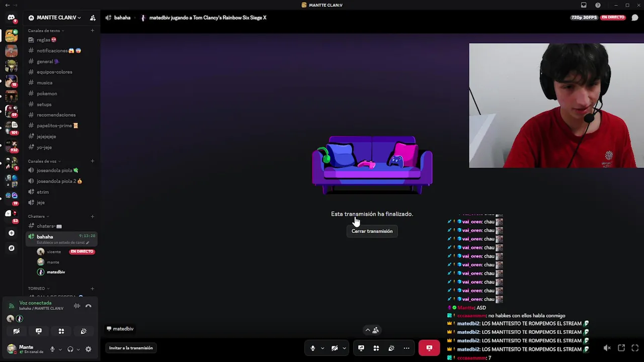Toggle camera in call toolbar
This screenshot has width=644, height=362.
click(335, 348)
